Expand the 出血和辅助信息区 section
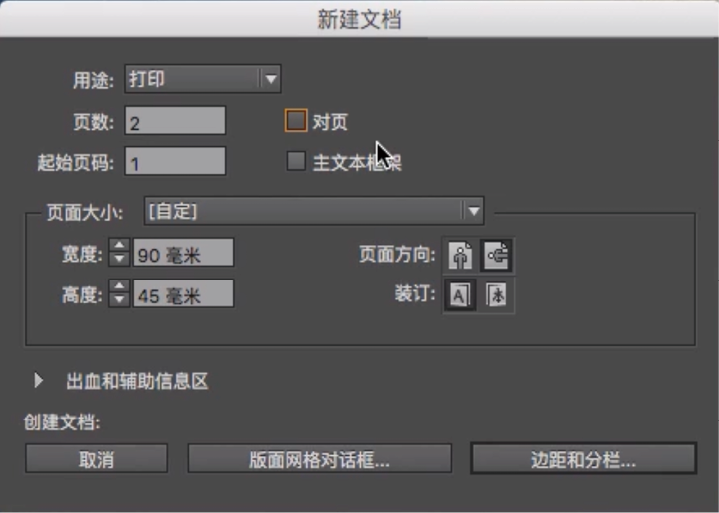719x513 pixels. [39, 381]
